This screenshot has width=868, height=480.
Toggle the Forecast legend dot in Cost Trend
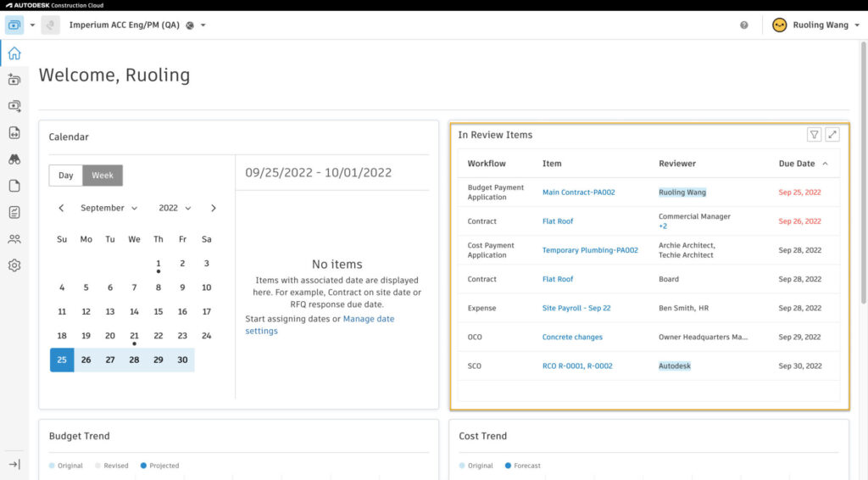pyautogui.click(x=508, y=466)
